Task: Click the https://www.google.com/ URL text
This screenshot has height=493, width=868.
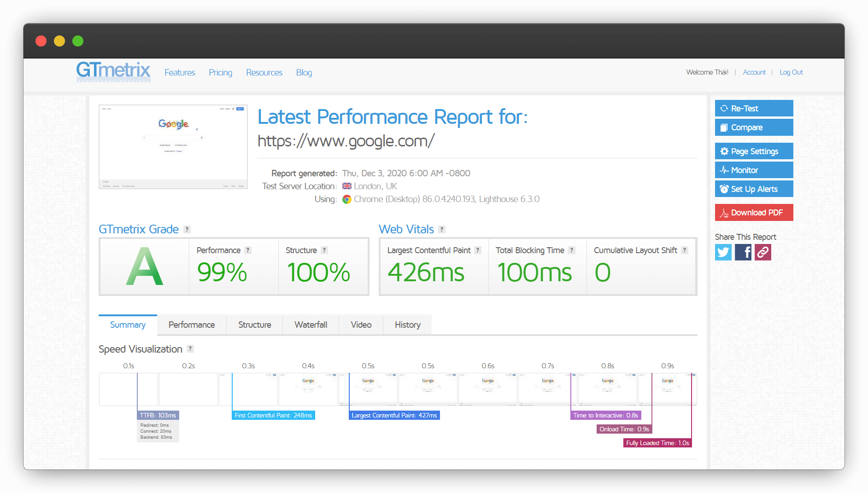Action: pyautogui.click(x=346, y=141)
